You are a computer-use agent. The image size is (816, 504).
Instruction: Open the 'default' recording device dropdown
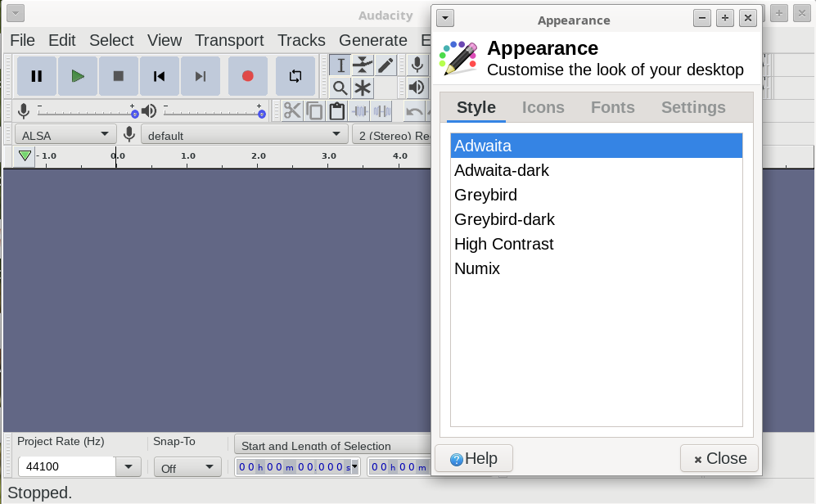(245, 135)
